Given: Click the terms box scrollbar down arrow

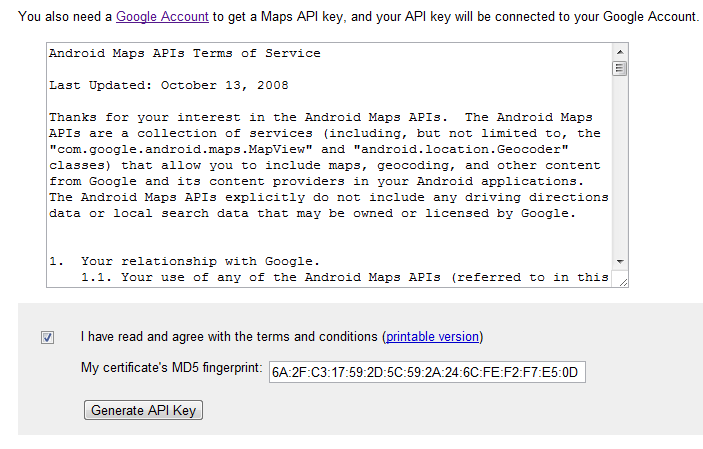Looking at the screenshot, I should (x=620, y=262).
